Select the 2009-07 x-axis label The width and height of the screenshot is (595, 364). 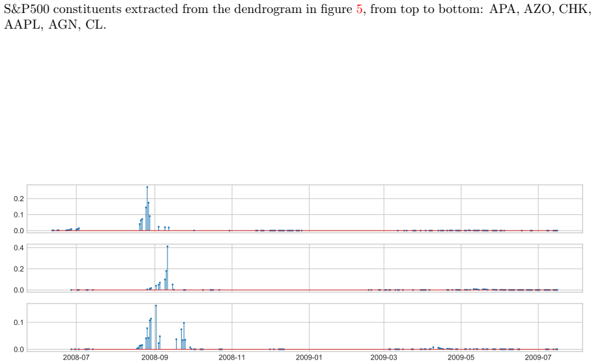[x=538, y=357]
